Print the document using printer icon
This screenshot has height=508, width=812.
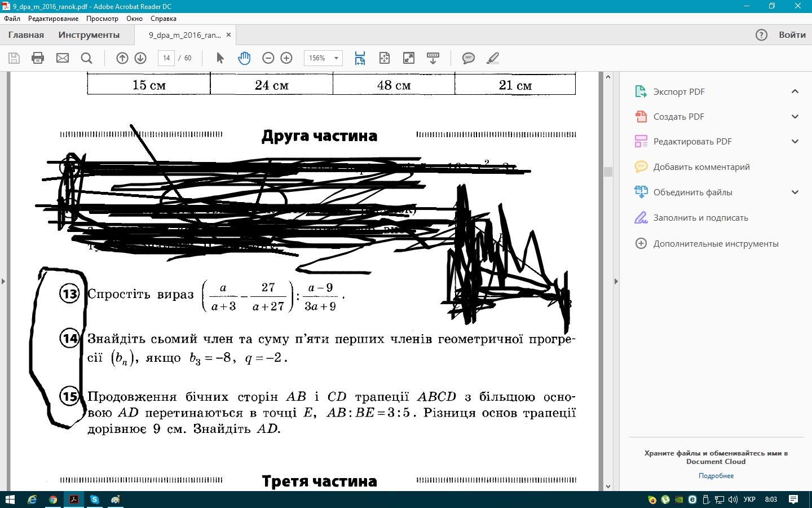(38, 58)
